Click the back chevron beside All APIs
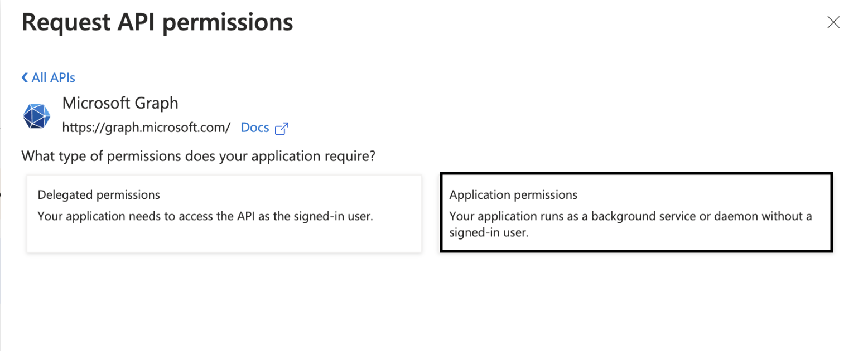 25,77
